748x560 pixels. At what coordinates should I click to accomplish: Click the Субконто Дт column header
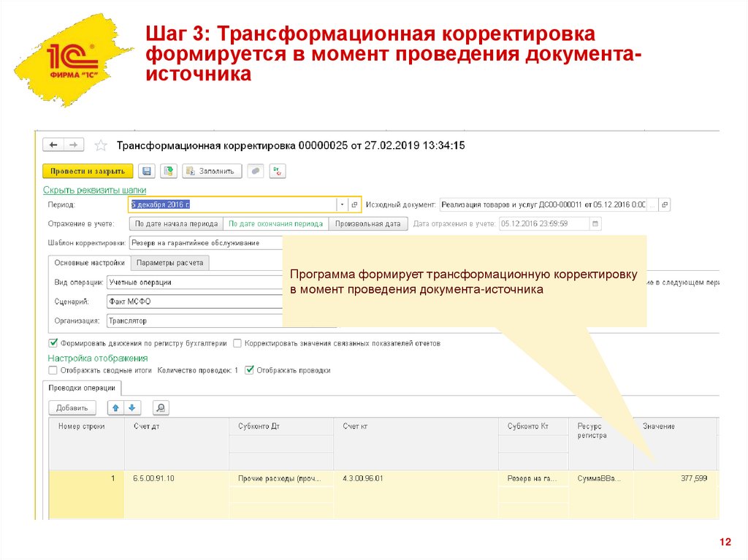pos(281,426)
